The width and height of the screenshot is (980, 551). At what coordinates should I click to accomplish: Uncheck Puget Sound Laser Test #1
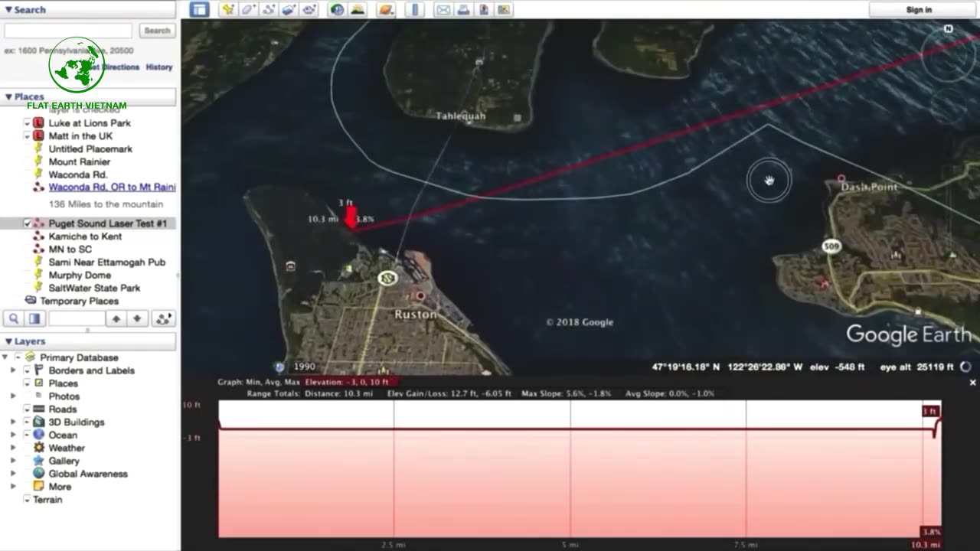28,223
